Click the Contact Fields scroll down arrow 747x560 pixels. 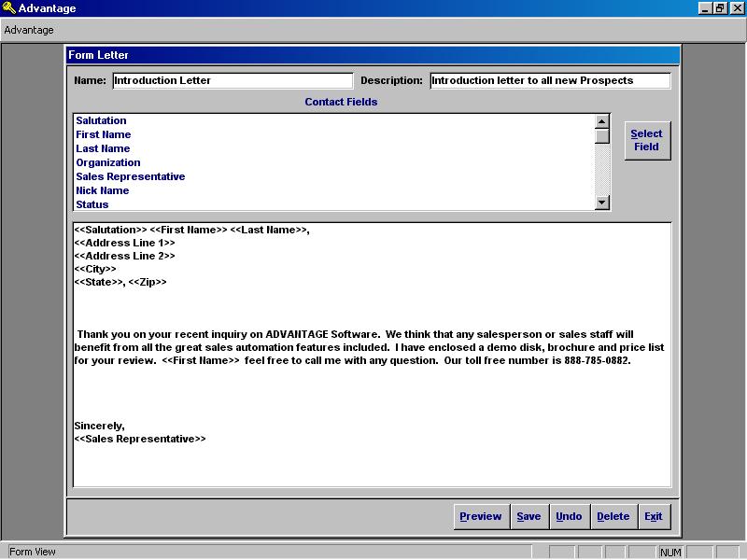click(602, 203)
